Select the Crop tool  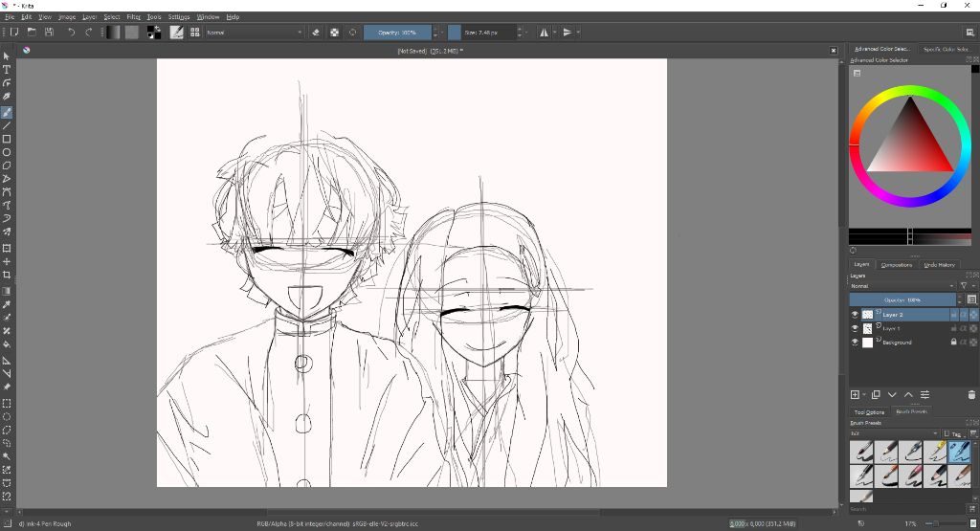pos(7,275)
